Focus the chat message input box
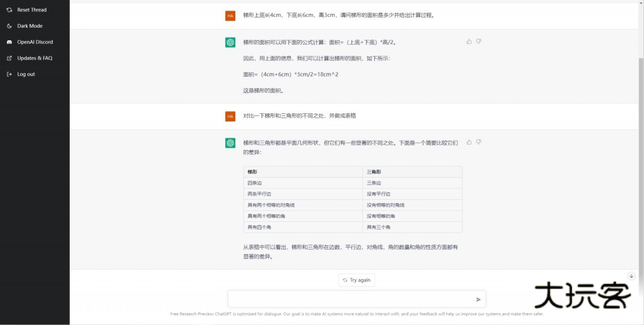 (349, 299)
